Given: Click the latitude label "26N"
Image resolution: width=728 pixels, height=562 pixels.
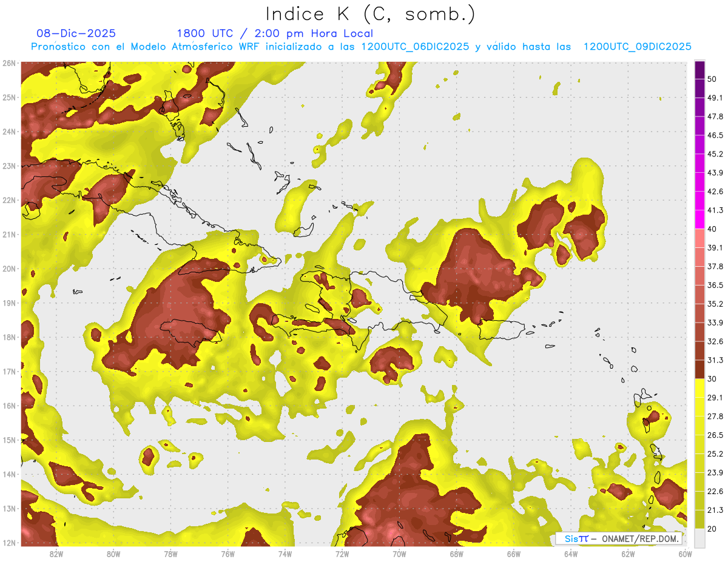Looking at the screenshot, I should 9,63.
